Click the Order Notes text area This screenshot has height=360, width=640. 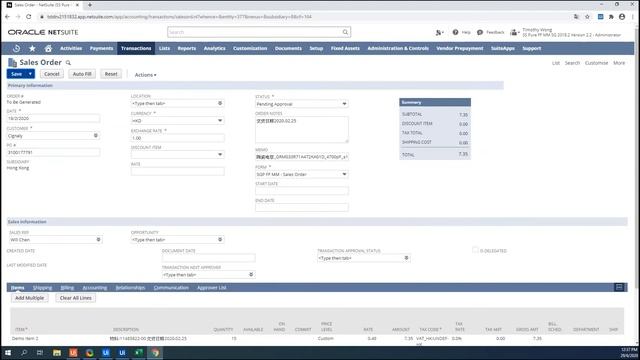(302, 130)
